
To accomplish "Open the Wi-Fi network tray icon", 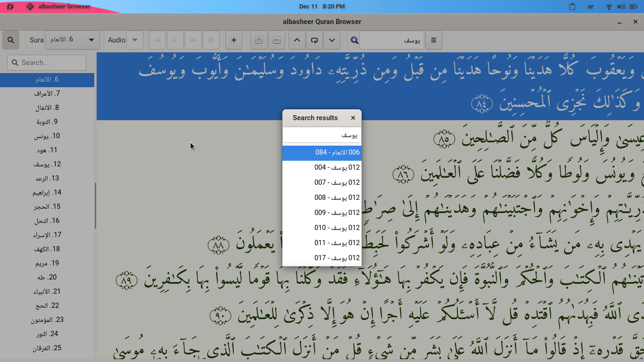I will click(x=609, y=7).
